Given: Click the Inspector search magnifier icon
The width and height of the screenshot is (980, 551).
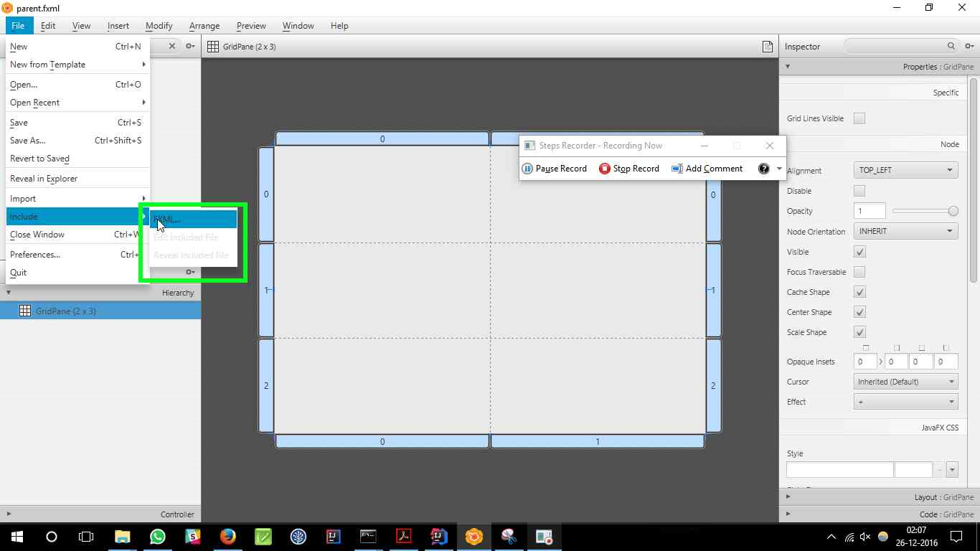Looking at the screenshot, I should (x=951, y=46).
